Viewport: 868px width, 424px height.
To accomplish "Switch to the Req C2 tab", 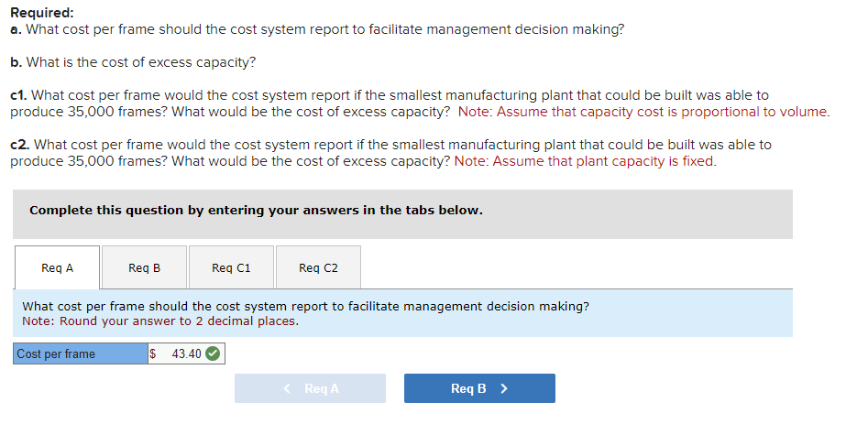I will (318, 267).
